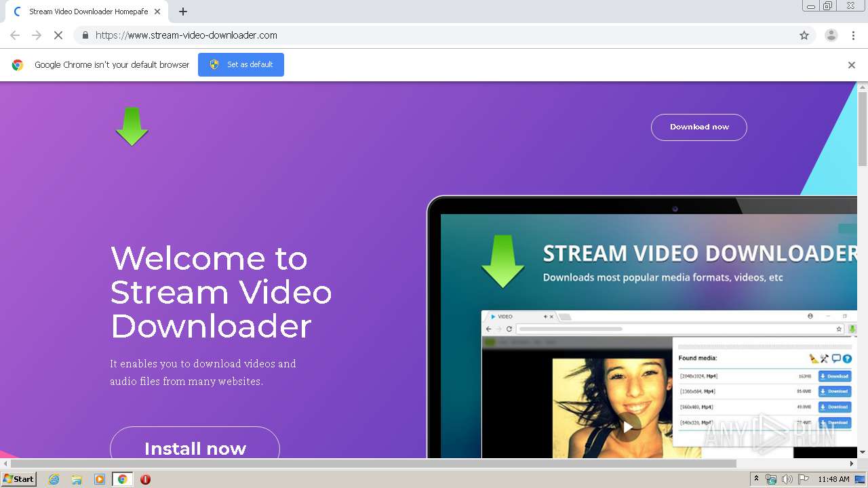Open volume control in tray

click(x=787, y=479)
